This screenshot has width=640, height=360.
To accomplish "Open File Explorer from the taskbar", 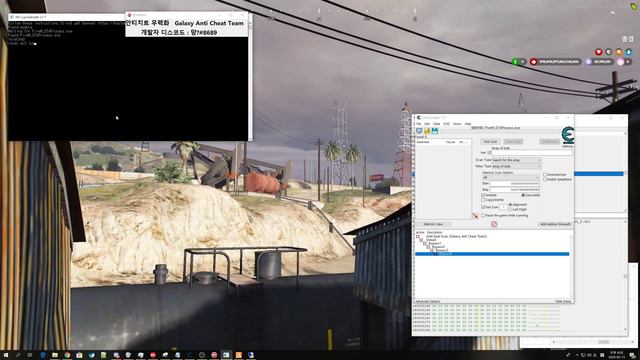I will coord(55,355).
